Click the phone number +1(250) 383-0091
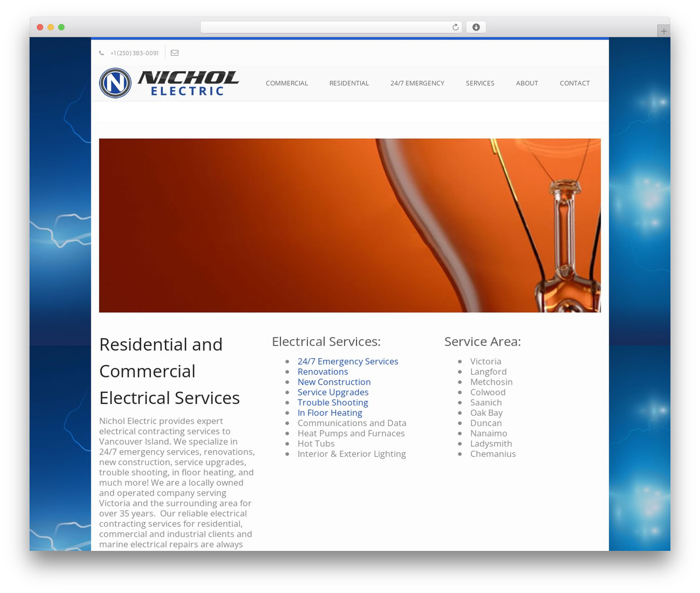 click(135, 53)
